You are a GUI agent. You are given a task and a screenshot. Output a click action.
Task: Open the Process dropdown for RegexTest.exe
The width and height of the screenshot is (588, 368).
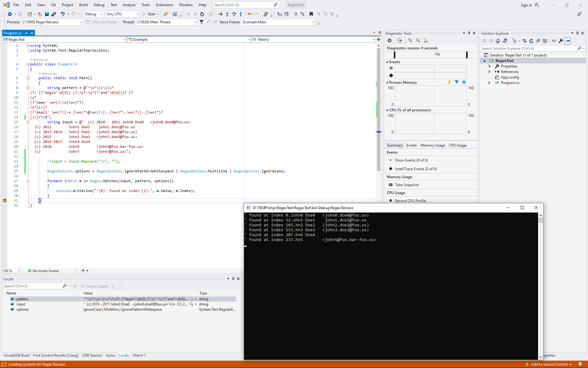(53, 22)
